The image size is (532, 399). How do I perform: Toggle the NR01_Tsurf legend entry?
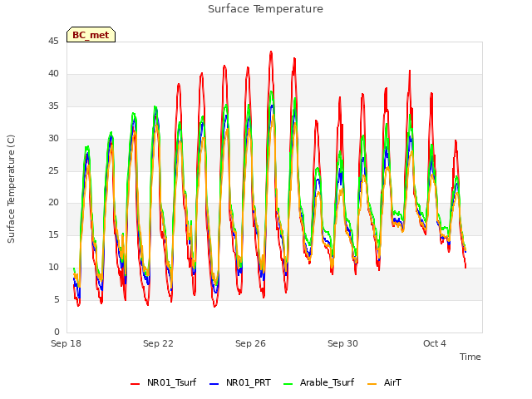163,382
